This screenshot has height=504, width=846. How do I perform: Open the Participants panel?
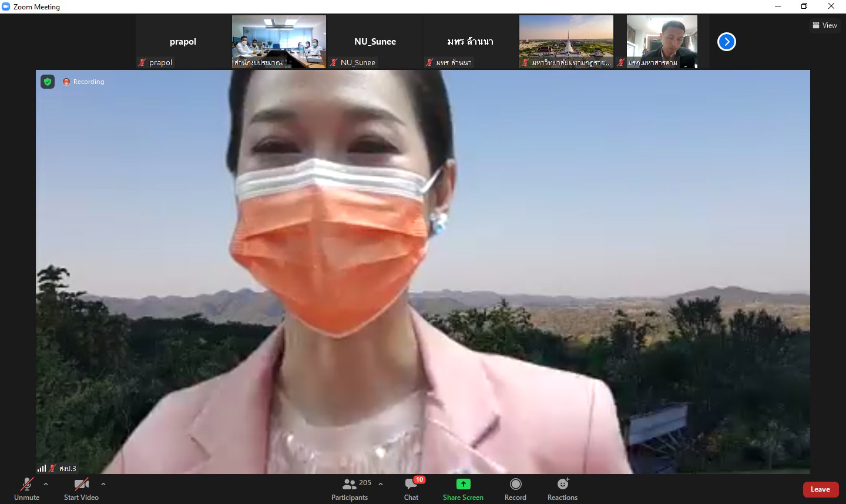click(350, 489)
